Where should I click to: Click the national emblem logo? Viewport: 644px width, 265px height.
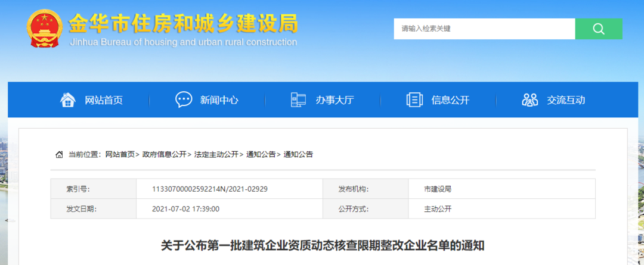45,29
